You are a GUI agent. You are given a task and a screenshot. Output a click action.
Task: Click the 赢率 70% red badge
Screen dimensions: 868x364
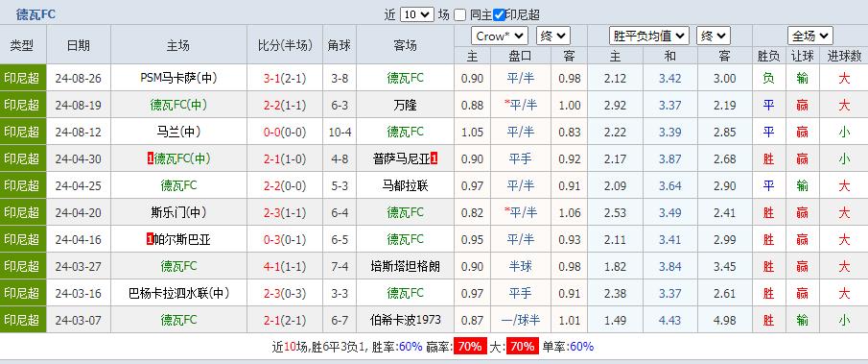(470, 347)
